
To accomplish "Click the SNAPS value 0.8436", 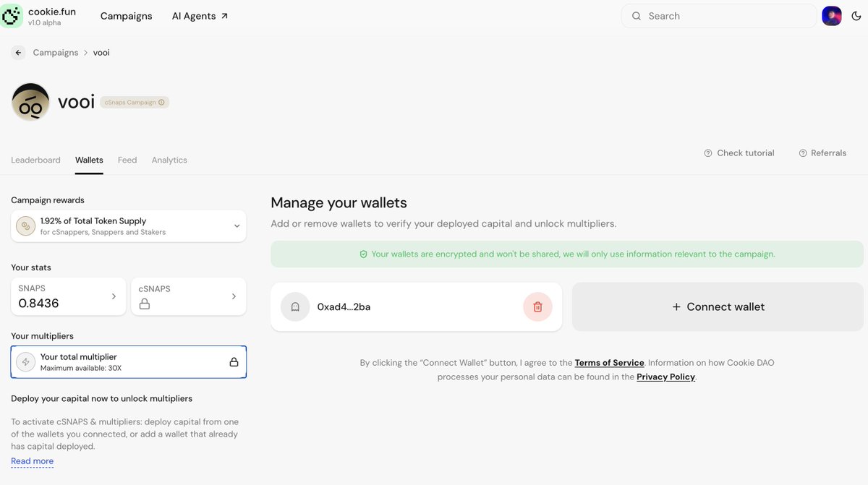I will coord(38,304).
